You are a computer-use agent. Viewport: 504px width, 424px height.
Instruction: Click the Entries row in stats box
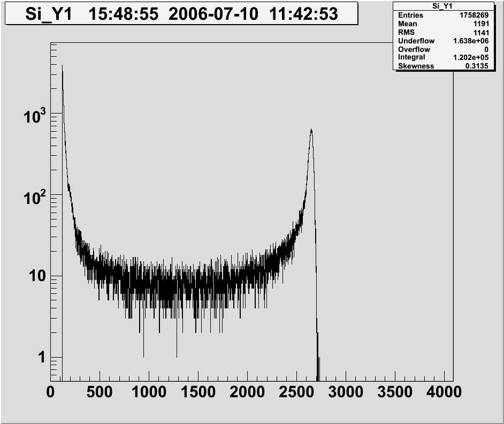coord(448,15)
